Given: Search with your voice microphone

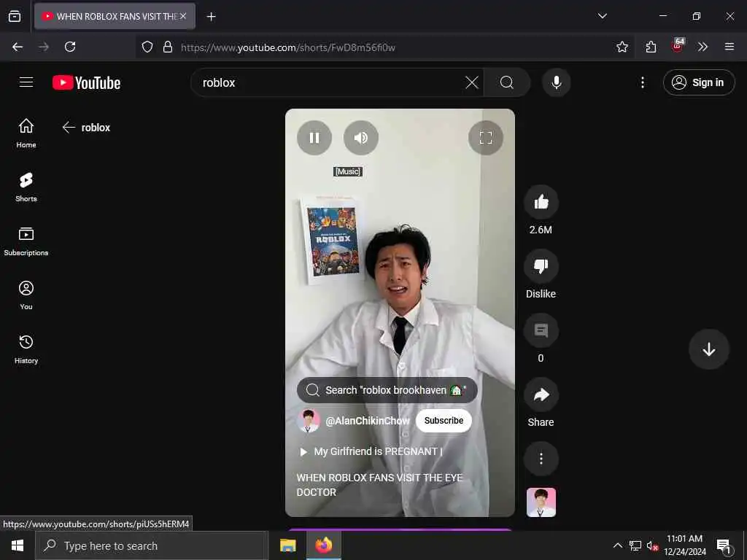Looking at the screenshot, I should pyautogui.click(x=556, y=82).
